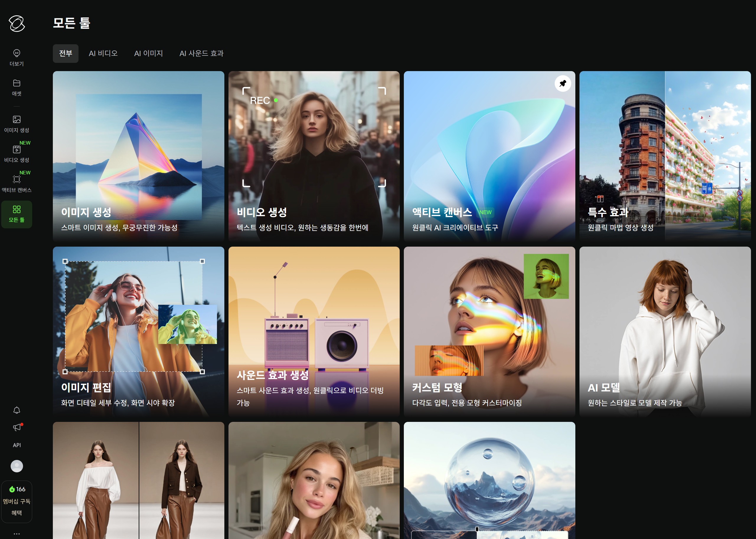The width and height of the screenshot is (756, 539).
Task: Select the 이미지 생성 sidebar icon
Action: click(17, 119)
